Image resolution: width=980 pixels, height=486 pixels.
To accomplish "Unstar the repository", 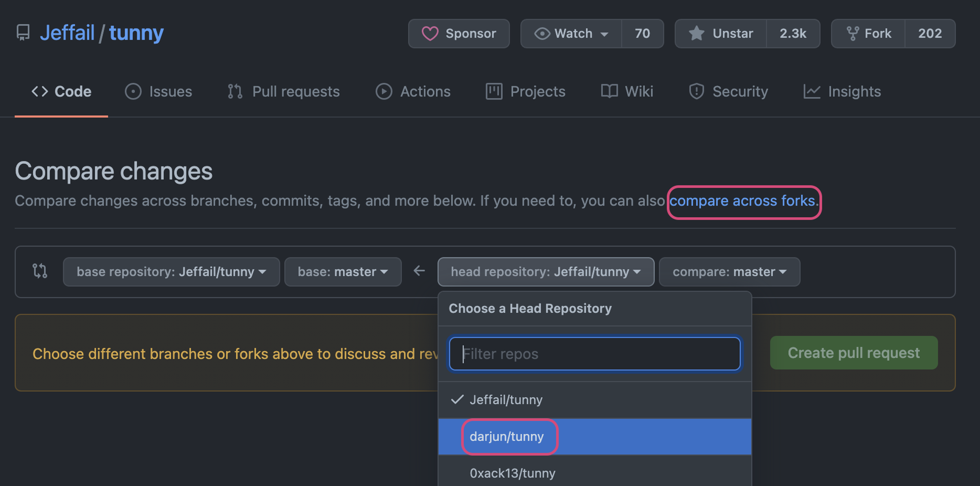I will (721, 33).
